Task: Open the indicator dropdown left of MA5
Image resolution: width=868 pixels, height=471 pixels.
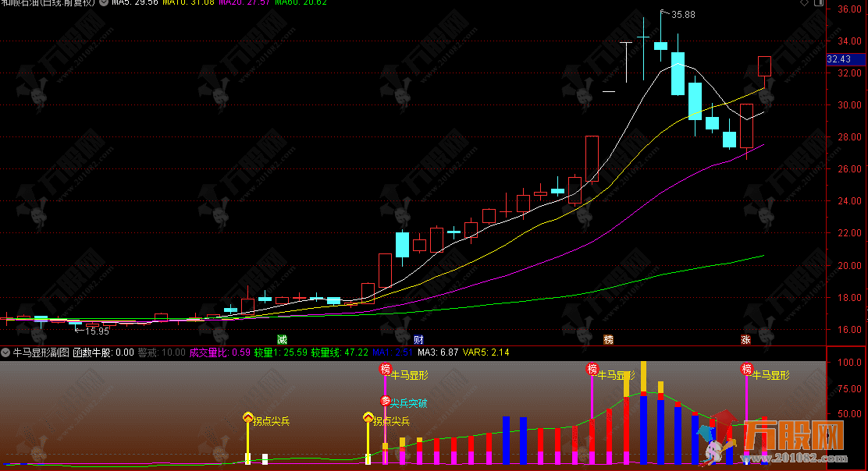Action: [104, 3]
